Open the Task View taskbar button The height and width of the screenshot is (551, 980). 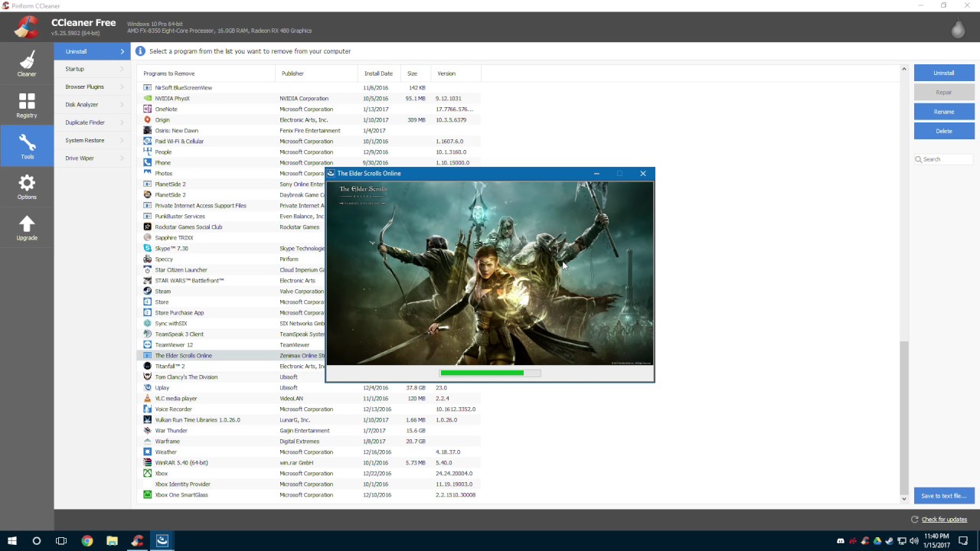(61, 541)
